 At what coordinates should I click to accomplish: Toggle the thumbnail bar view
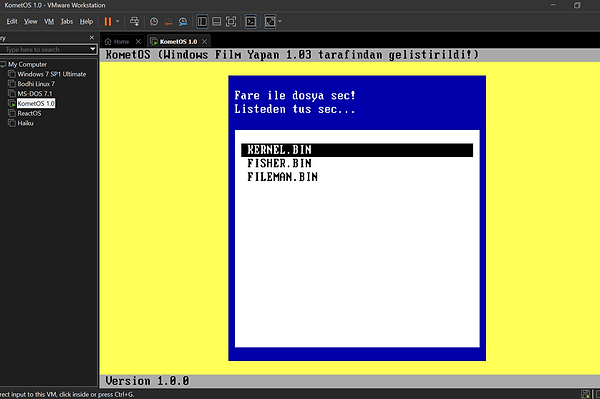[217, 21]
